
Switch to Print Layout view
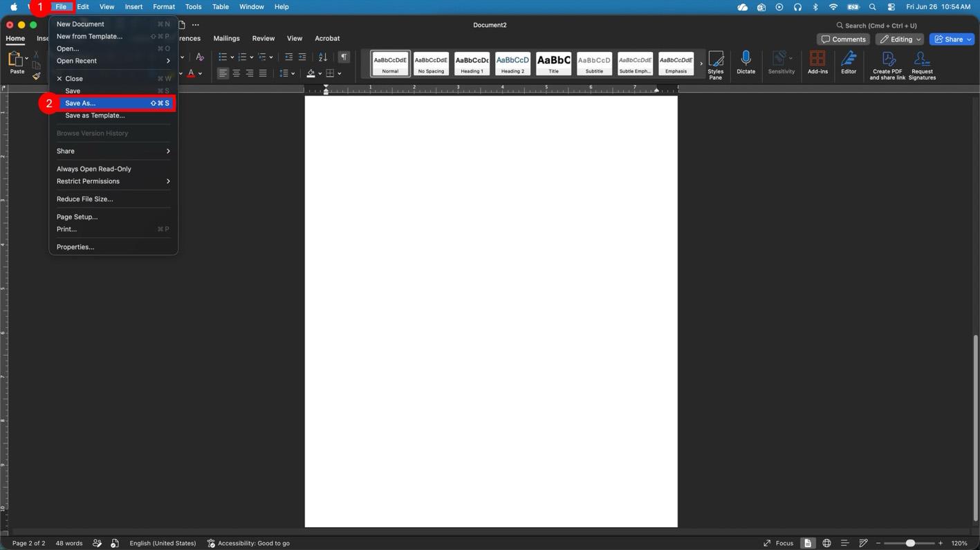coord(807,543)
